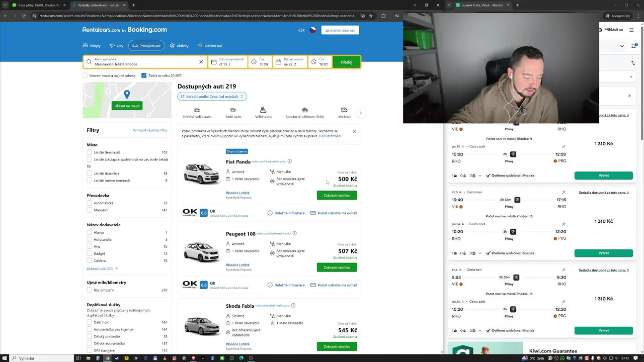
Task: Open info icon next to Peugeot 108
Action: (294, 233)
